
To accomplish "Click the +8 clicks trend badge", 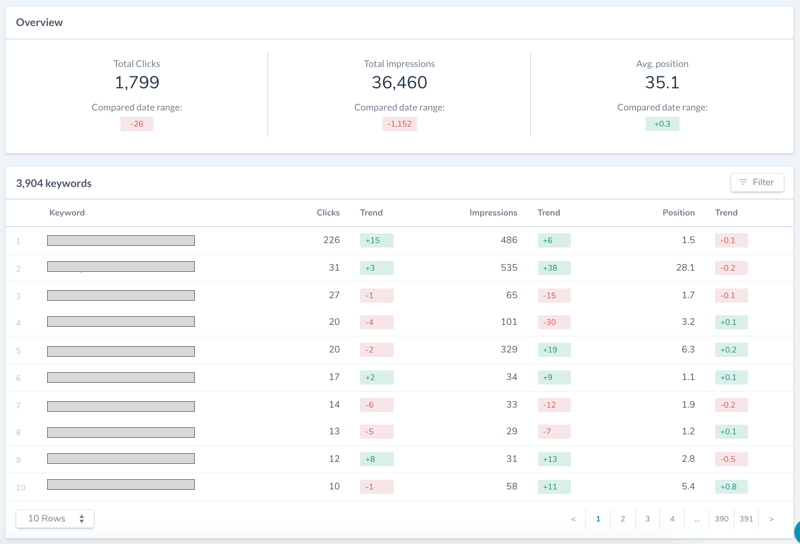I will (x=377, y=459).
